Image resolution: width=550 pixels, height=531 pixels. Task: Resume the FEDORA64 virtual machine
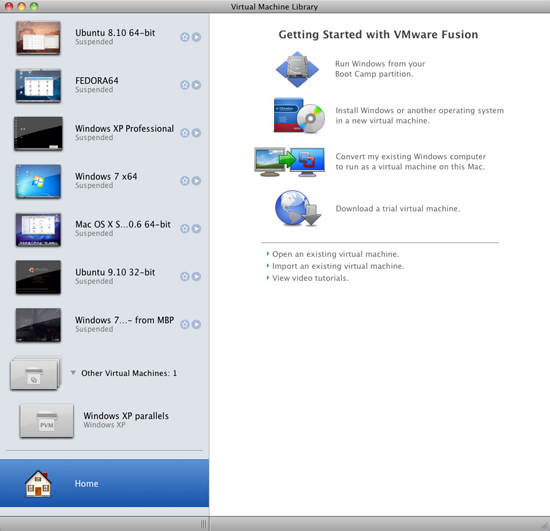click(196, 85)
